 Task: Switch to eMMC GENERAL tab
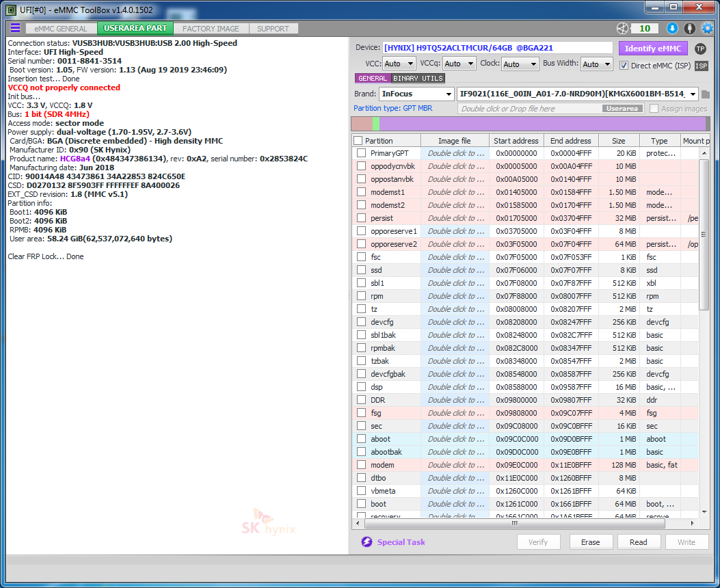(x=61, y=29)
